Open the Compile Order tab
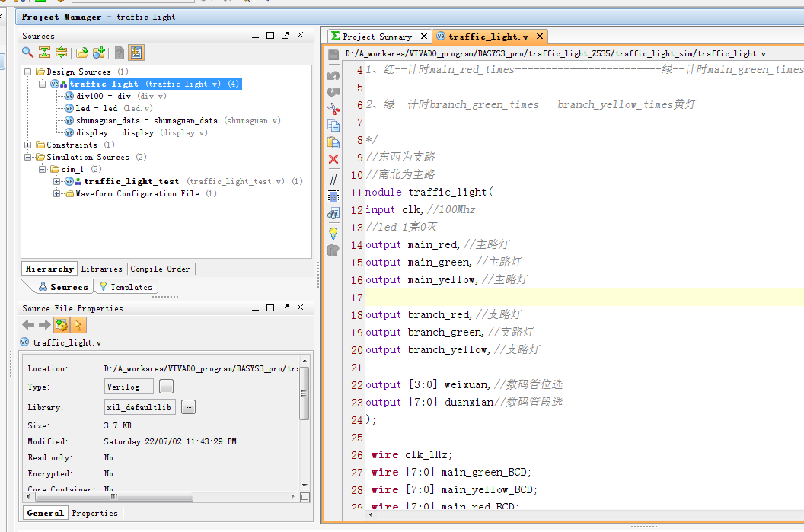Viewport: 804px width, 532px height. (161, 269)
